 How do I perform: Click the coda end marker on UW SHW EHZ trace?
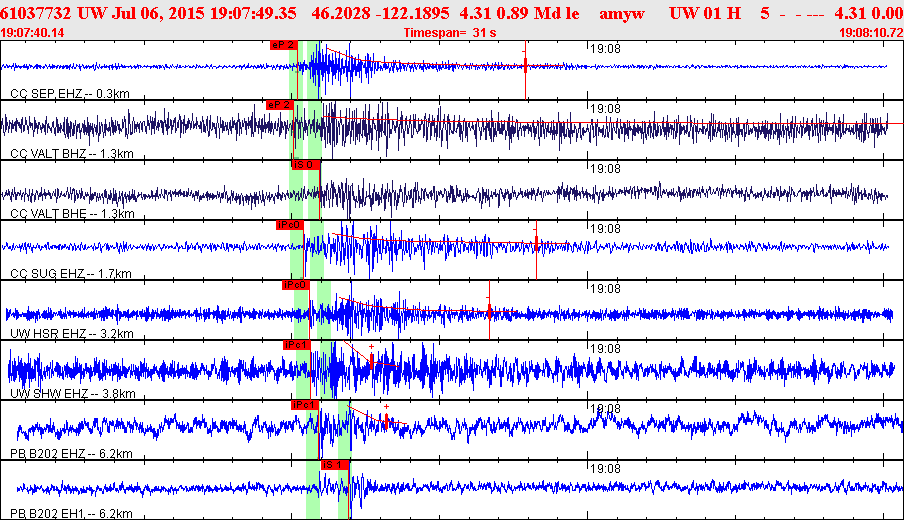[x=372, y=361]
